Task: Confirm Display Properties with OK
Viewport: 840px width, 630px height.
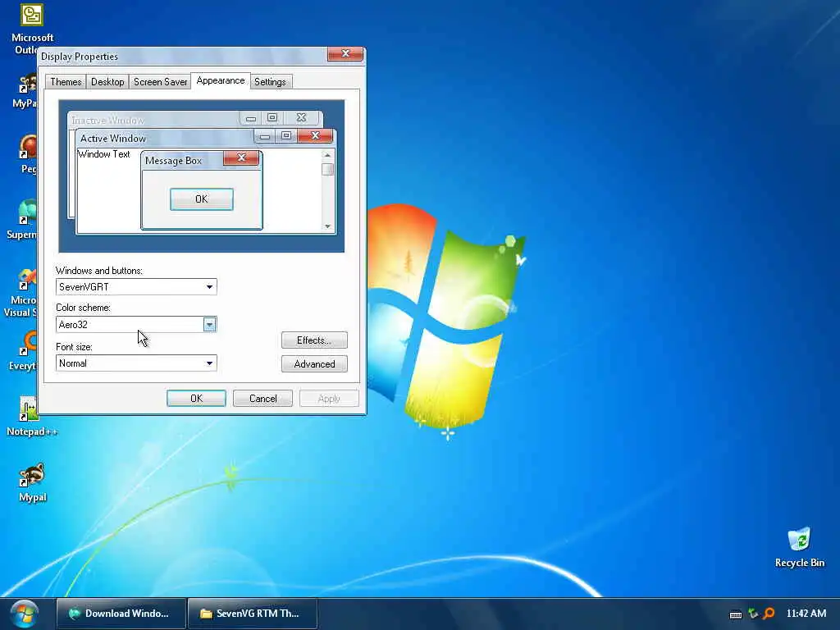Action: (x=196, y=399)
